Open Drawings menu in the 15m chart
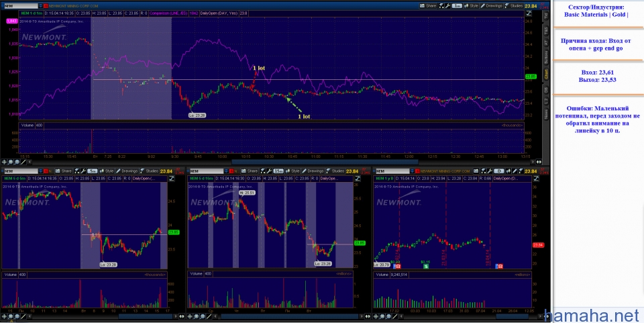 pos(313,171)
